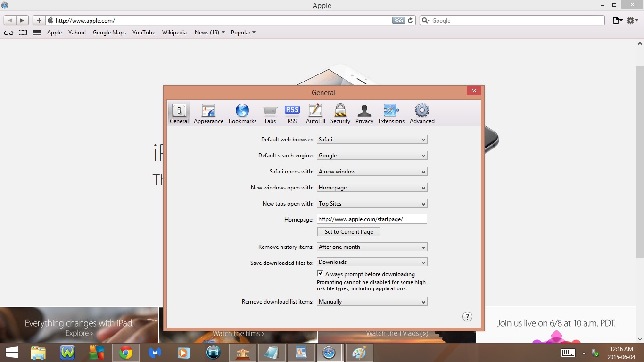Go back with Safari back arrow
This screenshot has height=362, width=644.
10,20
